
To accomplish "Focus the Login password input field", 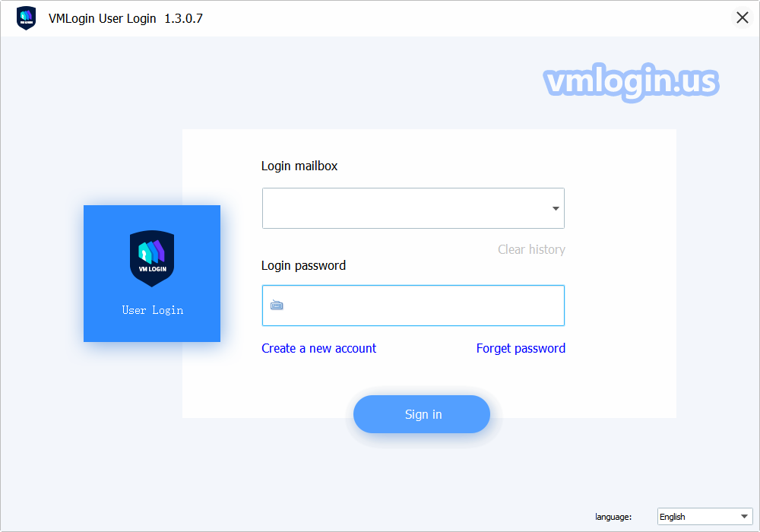I will coord(413,306).
